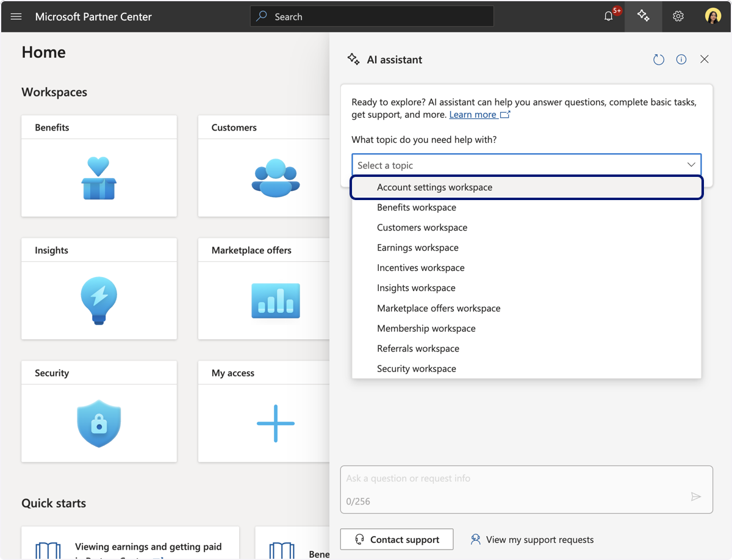
Task: Click the My access plus icon
Action: [x=276, y=423]
